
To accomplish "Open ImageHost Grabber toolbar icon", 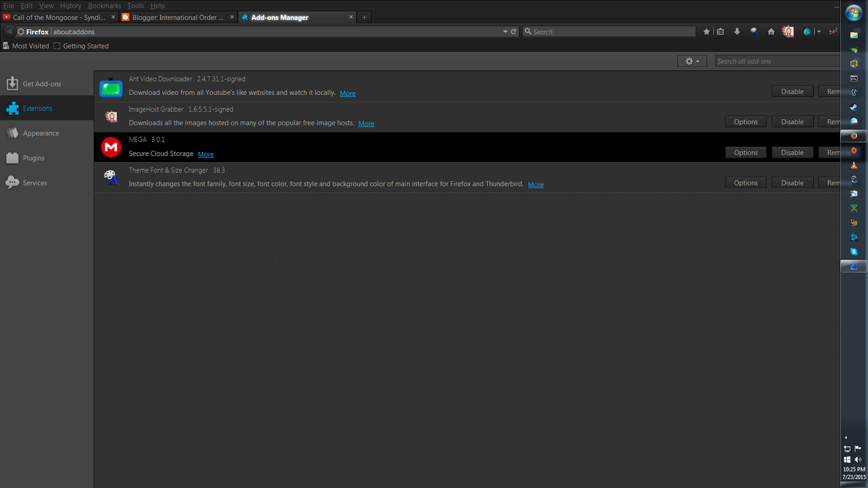I will [x=788, y=31].
